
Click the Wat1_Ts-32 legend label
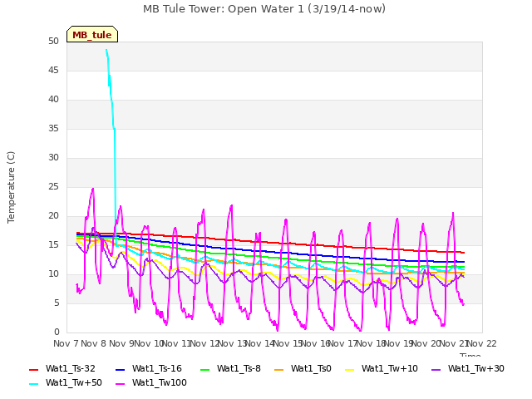click(71, 369)
